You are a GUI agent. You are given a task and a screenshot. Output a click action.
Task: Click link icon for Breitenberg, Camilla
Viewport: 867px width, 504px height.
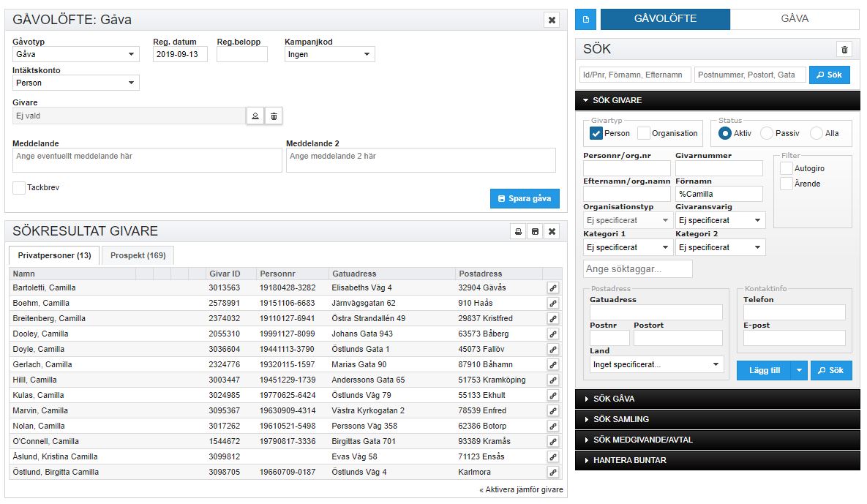click(553, 319)
